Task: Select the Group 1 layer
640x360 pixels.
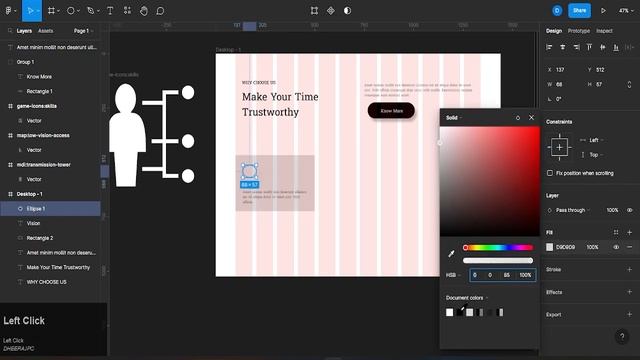Action: coord(50,62)
